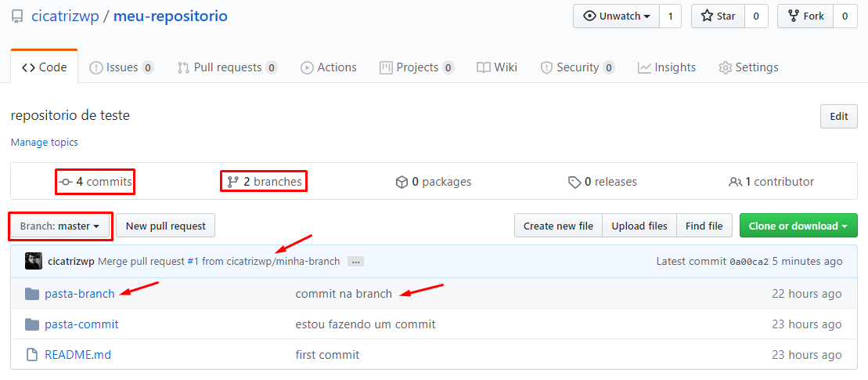868x380 pixels.
Task: Open the cicatrizwp owner link in title
Action: point(65,16)
